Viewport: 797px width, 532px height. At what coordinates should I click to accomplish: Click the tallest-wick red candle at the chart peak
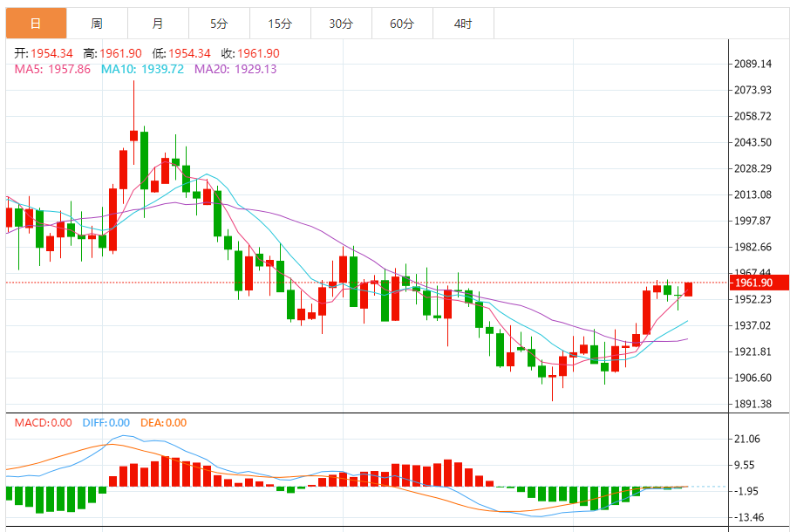pos(133,135)
